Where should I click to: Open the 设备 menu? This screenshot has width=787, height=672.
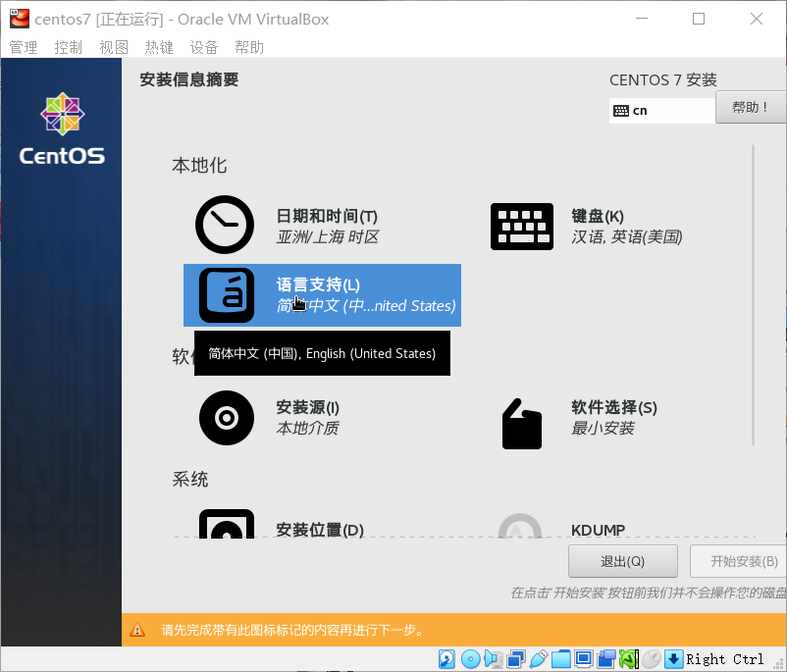(x=204, y=48)
